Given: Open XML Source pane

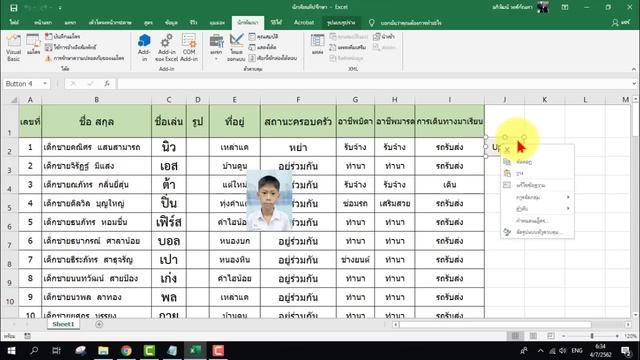Looking at the screenshot, I should point(318,45).
